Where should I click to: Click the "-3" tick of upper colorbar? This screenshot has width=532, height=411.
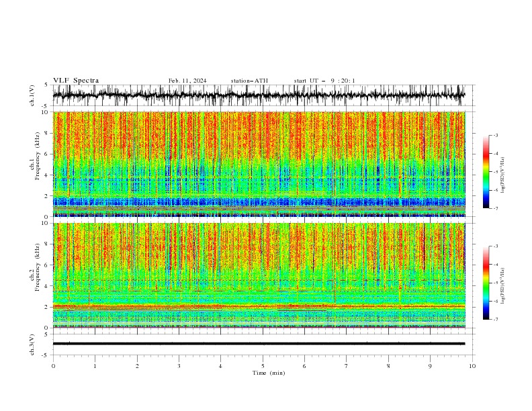pyautogui.click(x=496, y=135)
